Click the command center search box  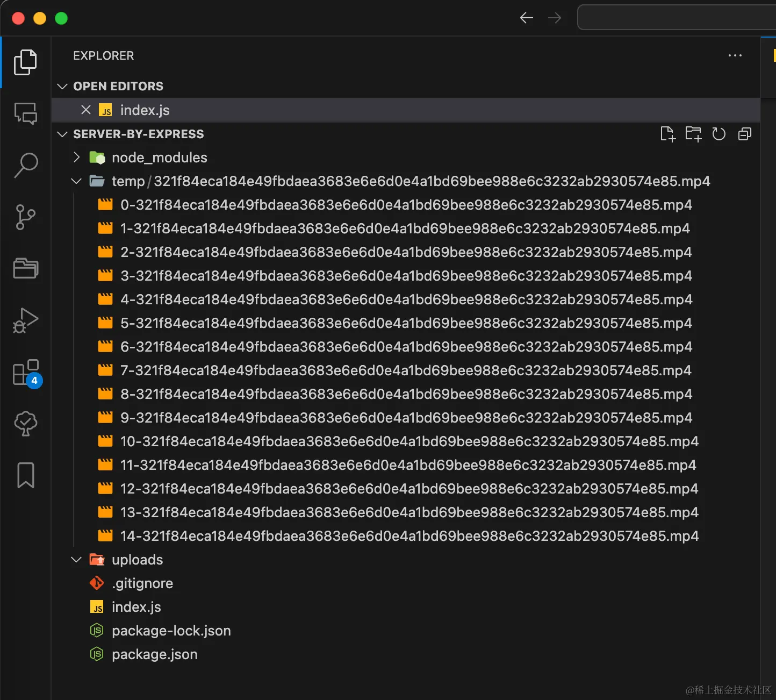click(677, 18)
